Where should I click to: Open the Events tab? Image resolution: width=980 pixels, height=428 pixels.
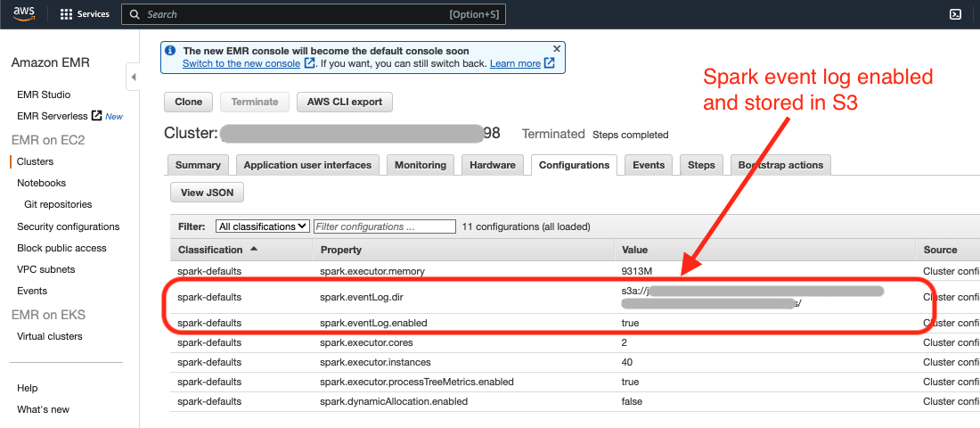(648, 165)
